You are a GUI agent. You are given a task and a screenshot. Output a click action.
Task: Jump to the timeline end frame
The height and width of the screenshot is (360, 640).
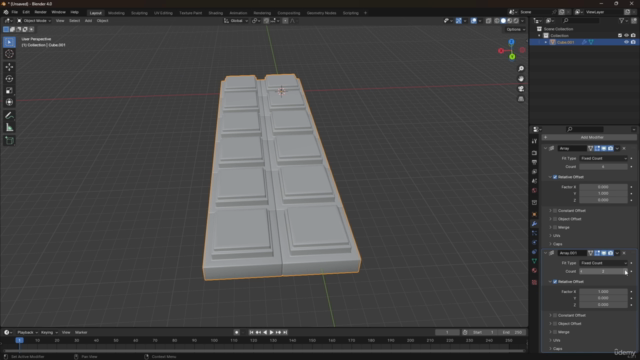click(x=285, y=332)
